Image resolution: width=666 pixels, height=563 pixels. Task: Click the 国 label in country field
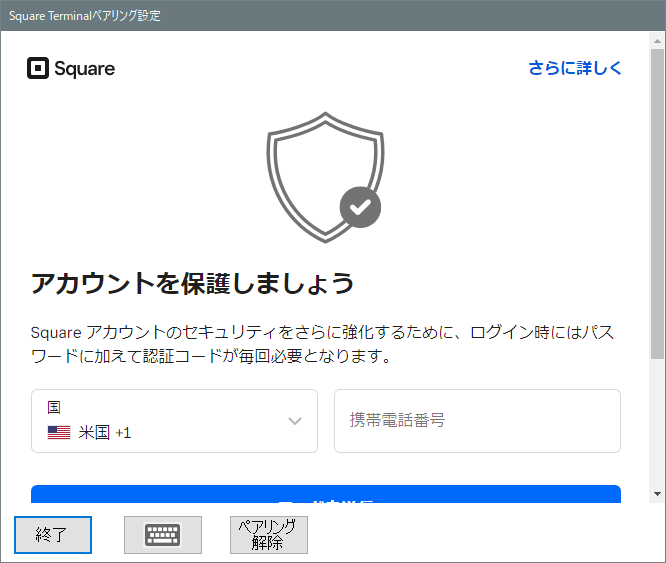(54, 407)
